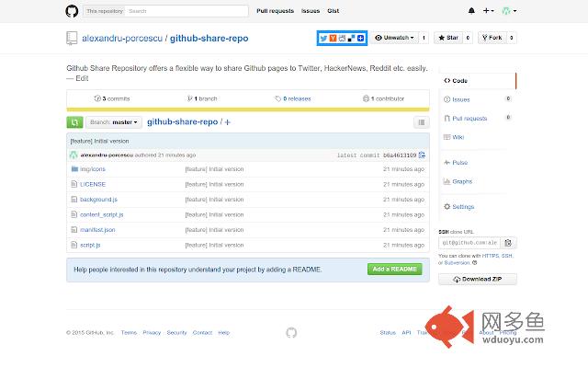This screenshot has width=588, height=368.
Task: Select Code tab in sidebar
Action: (478, 81)
